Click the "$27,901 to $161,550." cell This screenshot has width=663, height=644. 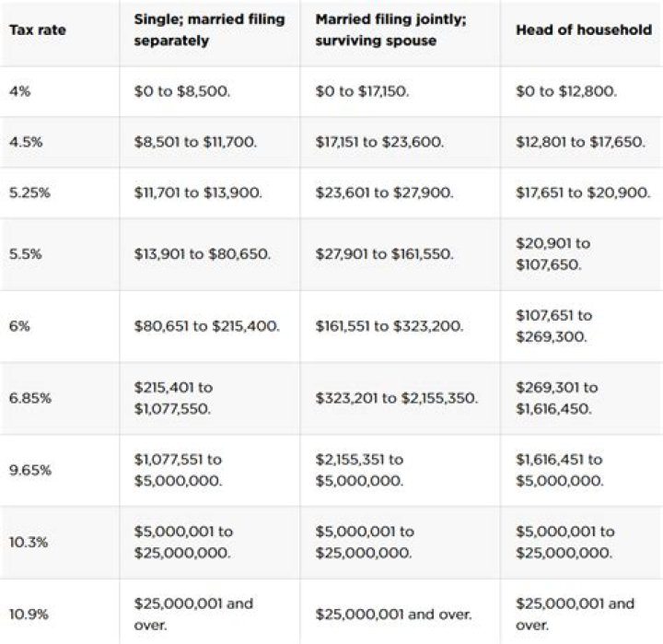pos(384,253)
